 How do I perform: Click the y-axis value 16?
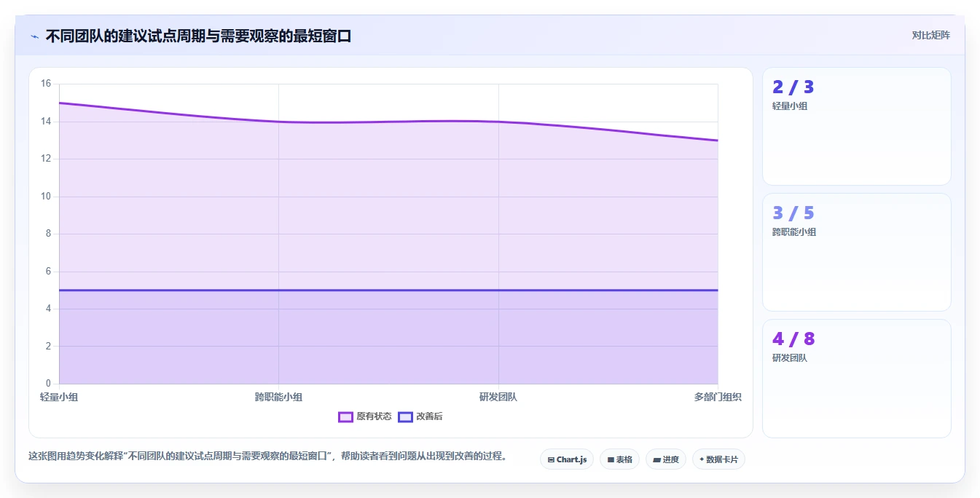tap(46, 84)
